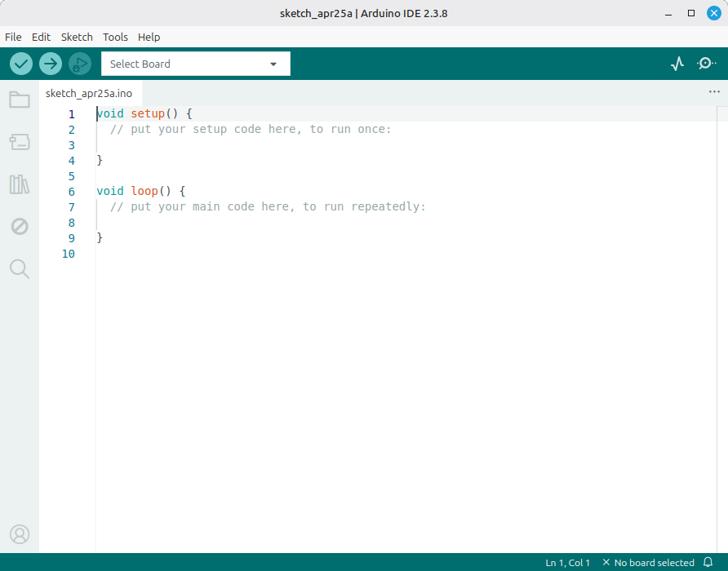This screenshot has width=728, height=571.
Task: Open the editor tab three-dots menu
Action: [x=714, y=92]
